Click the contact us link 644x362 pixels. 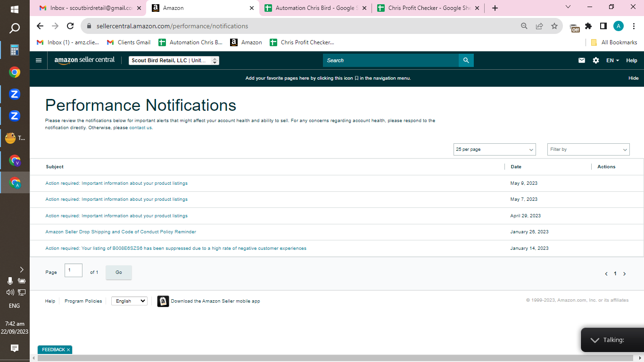(140, 128)
